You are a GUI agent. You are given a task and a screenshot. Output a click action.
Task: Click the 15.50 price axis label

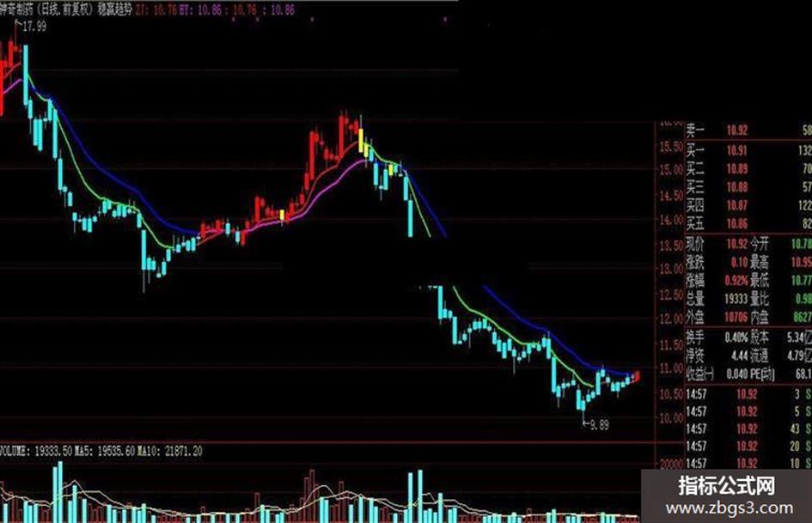coord(672,147)
